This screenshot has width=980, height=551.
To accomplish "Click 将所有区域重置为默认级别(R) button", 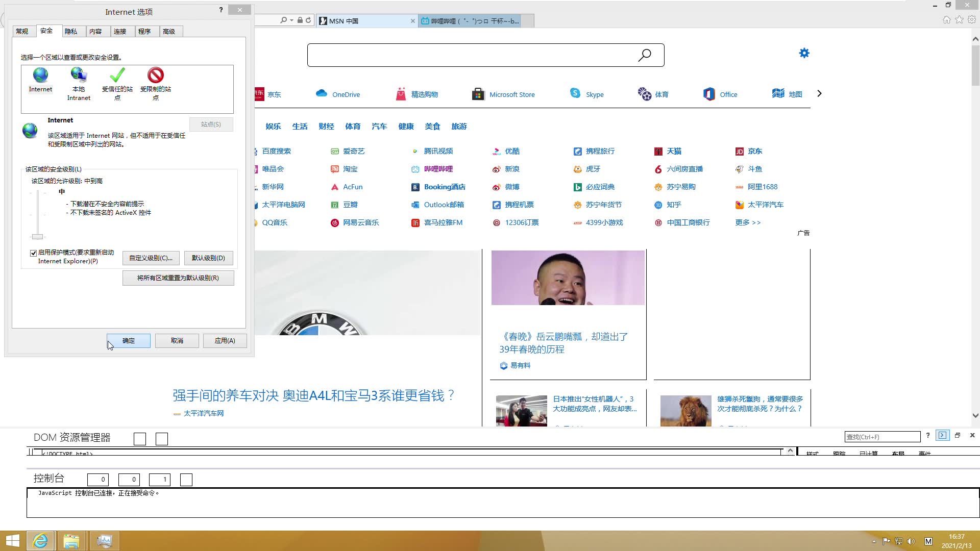I will 178,278.
